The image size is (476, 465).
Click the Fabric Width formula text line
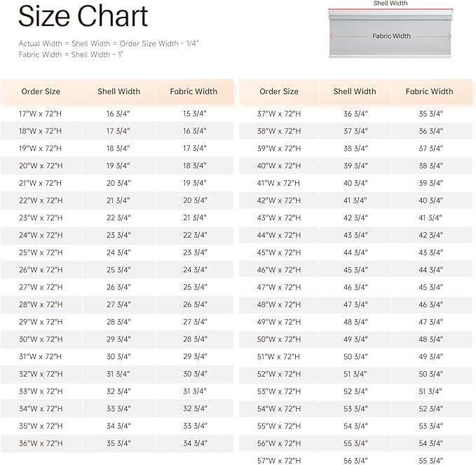coord(71,55)
